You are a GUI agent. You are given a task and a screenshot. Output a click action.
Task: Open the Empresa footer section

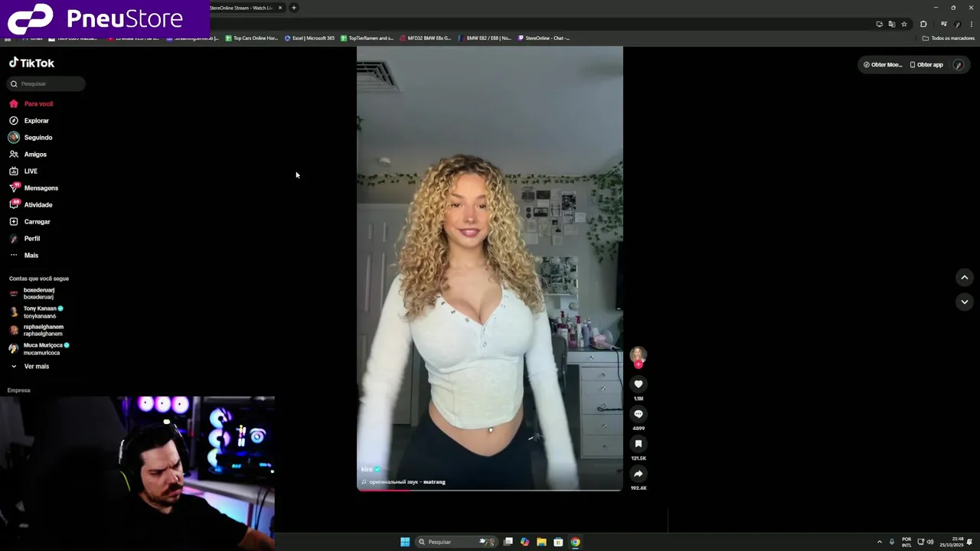click(18, 390)
